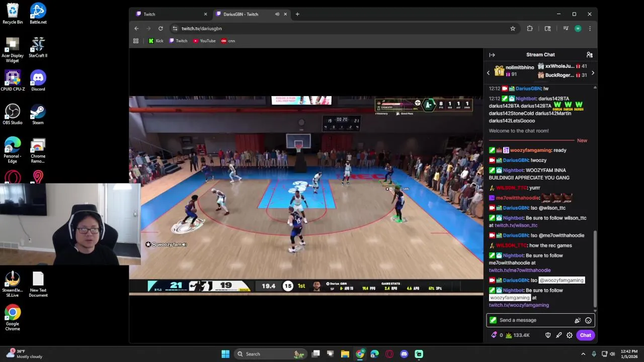Screen dimensions: 644x362
Task: Open Task View on taskbar
Action: (x=316, y=354)
